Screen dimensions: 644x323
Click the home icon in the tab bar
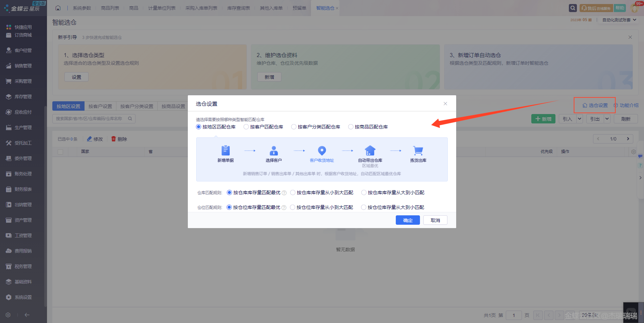58,8
